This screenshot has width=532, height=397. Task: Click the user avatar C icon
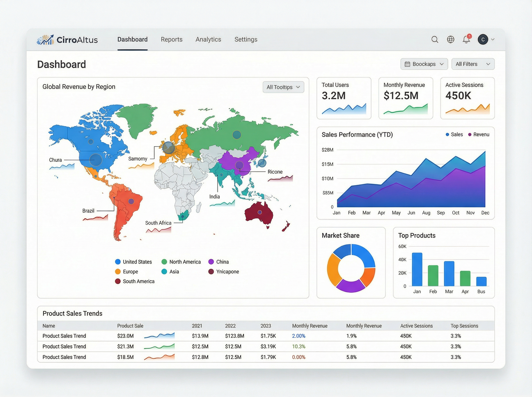pos(483,39)
